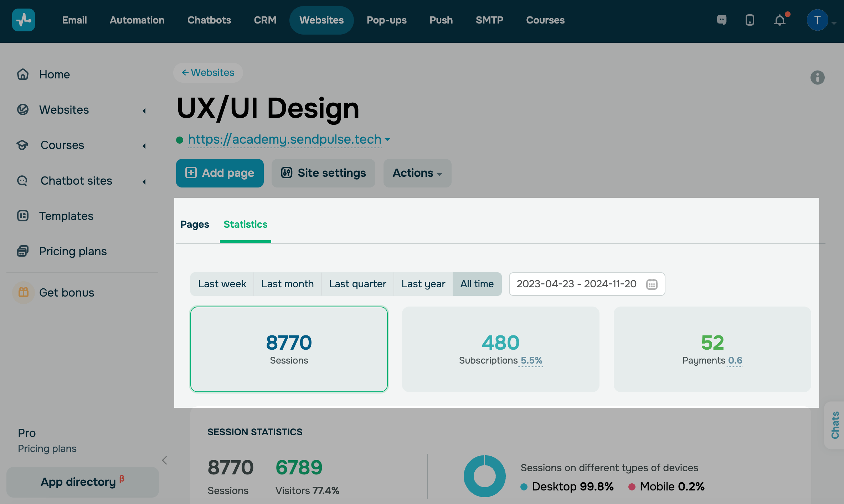Expand the Websites sidebar submenu arrow
844x504 pixels.
pyautogui.click(x=144, y=110)
